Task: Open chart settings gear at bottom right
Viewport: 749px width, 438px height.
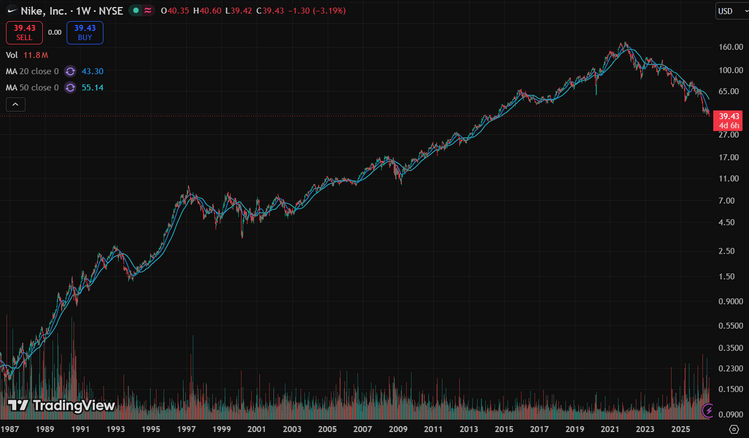Action: tap(734, 429)
